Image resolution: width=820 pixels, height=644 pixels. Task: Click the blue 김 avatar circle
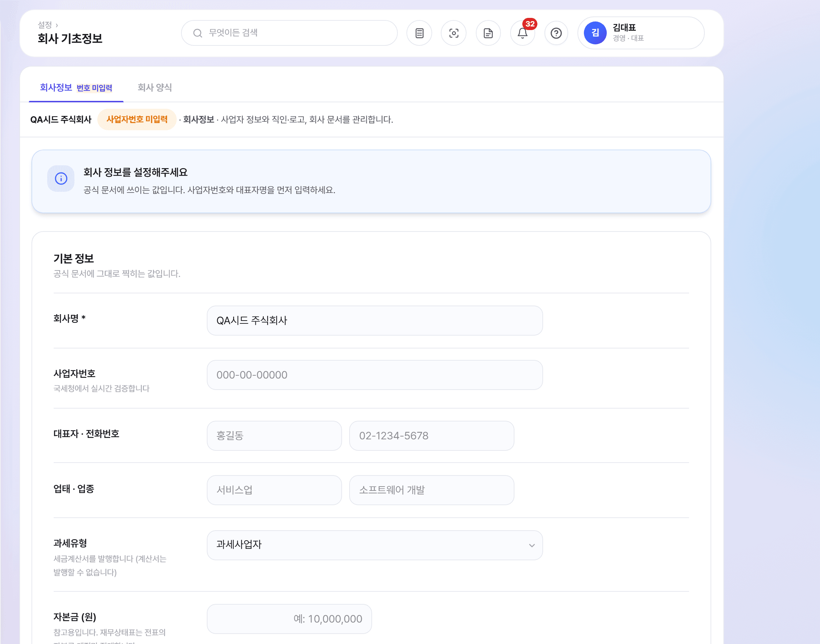595,33
